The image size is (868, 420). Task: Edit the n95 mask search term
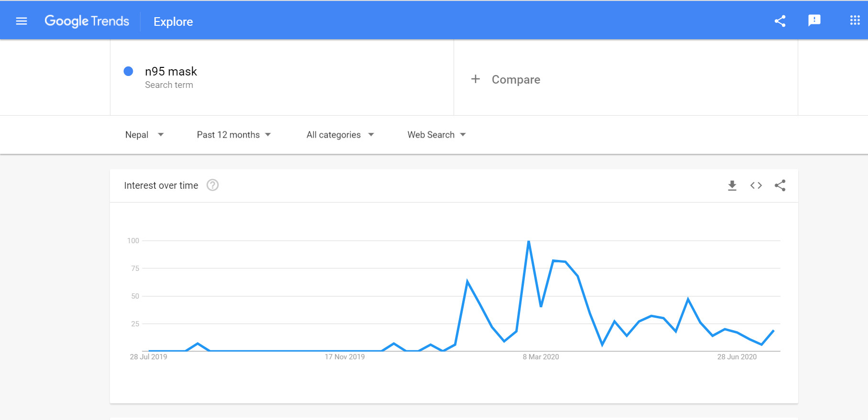171,72
